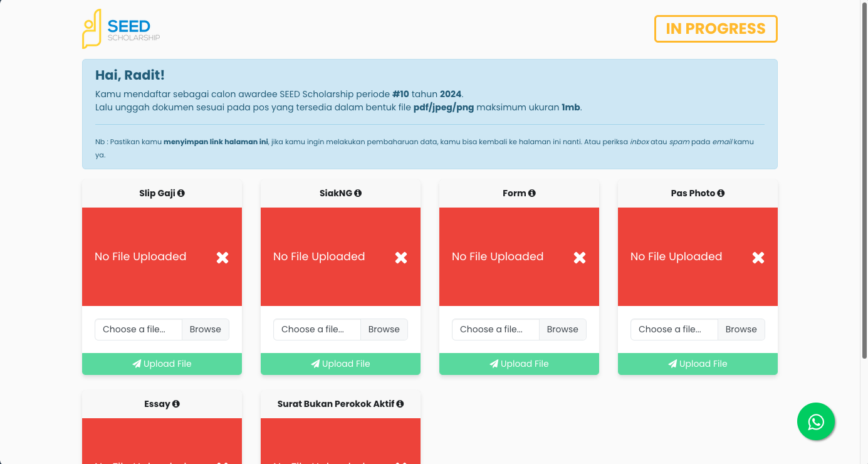Click the SEED Scholarship logo
Image resolution: width=868 pixels, height=464 pixels.
coord(121,29)
